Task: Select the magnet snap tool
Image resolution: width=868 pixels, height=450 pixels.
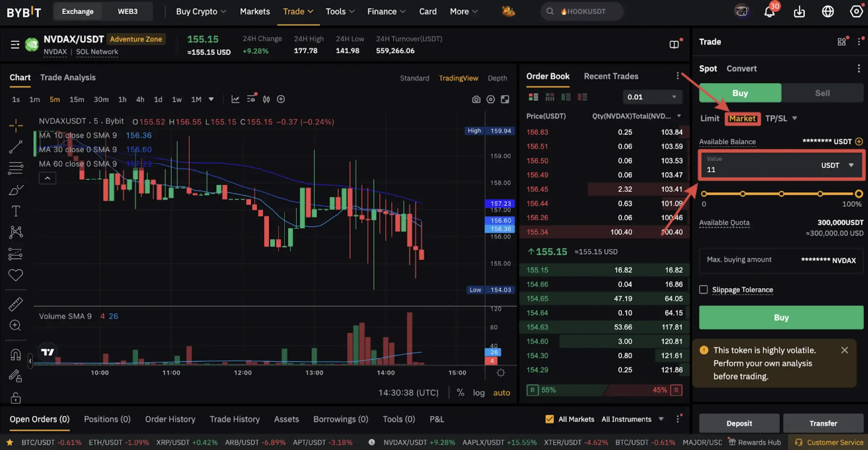Action: (16, 354)
